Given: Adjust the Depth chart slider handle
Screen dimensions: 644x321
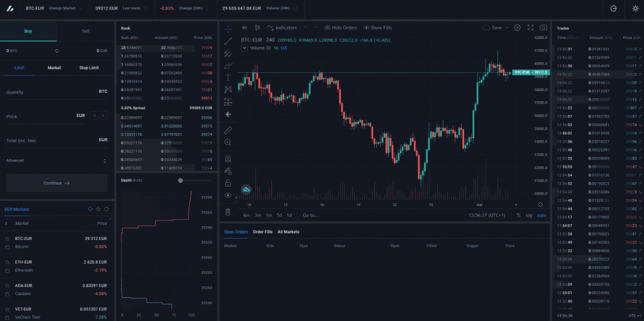Looking at the screenshot, I should pyautogui.click(x=180, y=180).
